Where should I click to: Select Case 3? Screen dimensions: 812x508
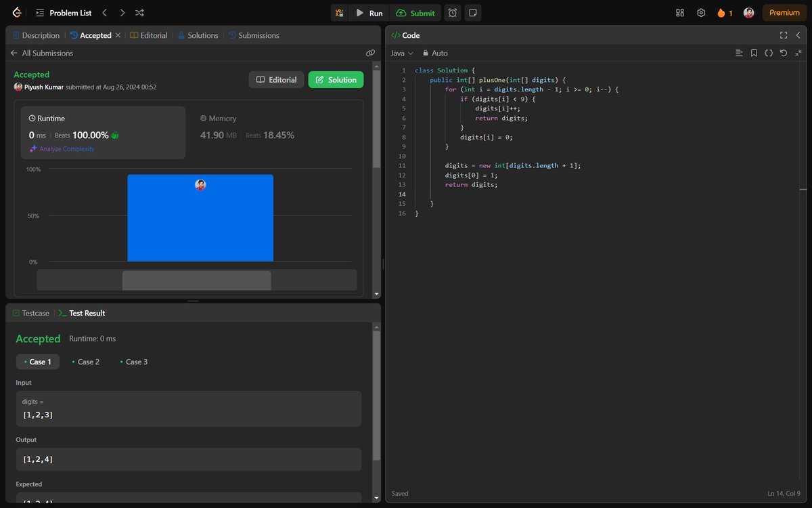(x=134, y=362)
